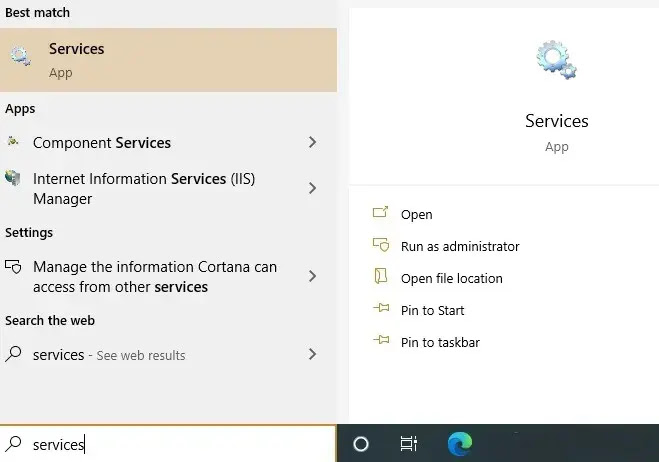
Task: Click the Services gear icon in Best match
Action: (20, 57)
